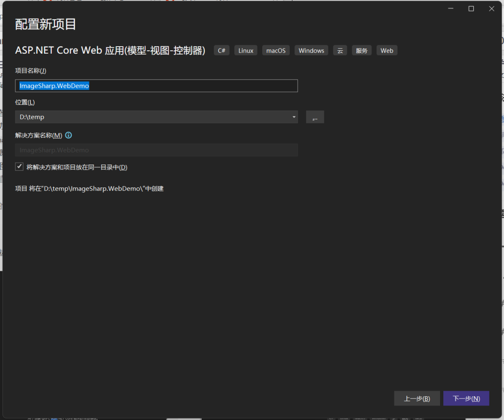Minimize the configure project dialog
Screen dimensions: 504x420
[x=451, y=9]
